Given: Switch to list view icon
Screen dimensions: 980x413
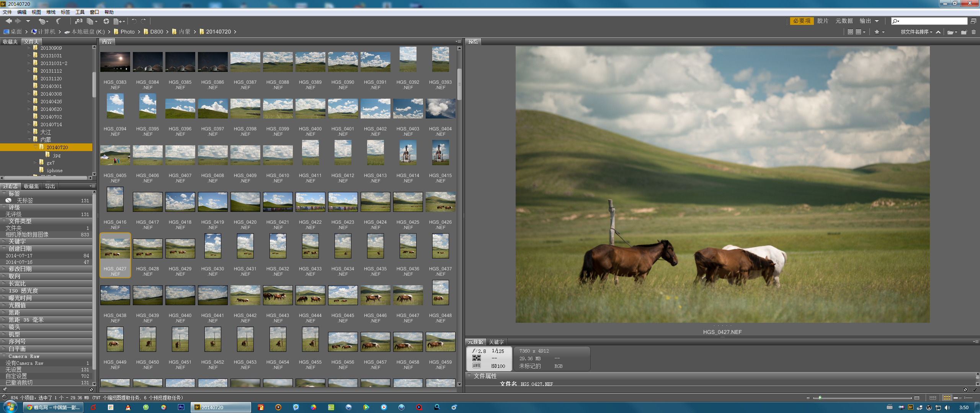Looking at the screenshot, I should [x=968, y=398].
